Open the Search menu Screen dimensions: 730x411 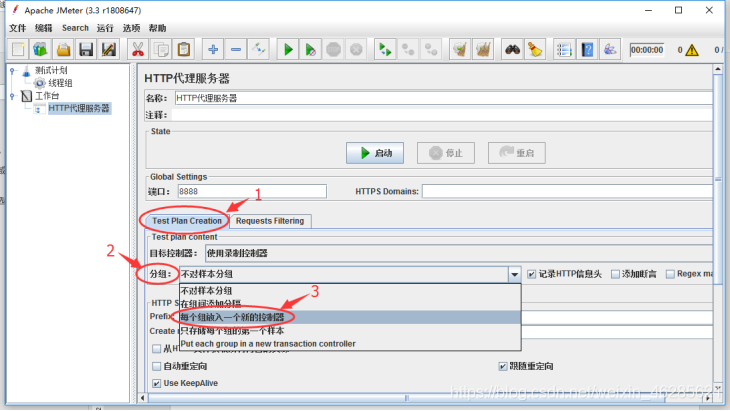(x=75, y=28)
